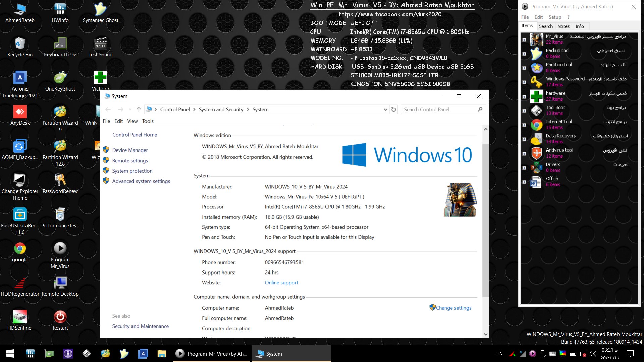The height and width of the screenshot is (362, 644).
Task: Open HDDRegenerator desktop icon
Action: pos(20,287)
